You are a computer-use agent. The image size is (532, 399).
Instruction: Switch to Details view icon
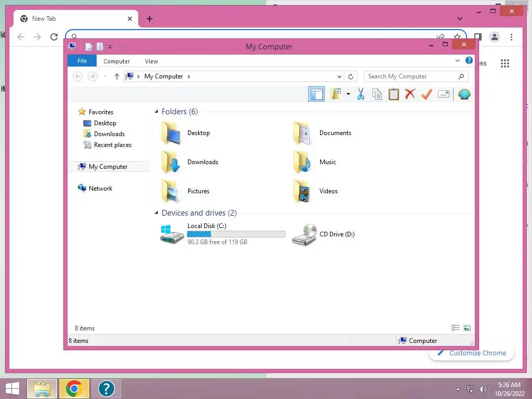click(x=455, y=327)
